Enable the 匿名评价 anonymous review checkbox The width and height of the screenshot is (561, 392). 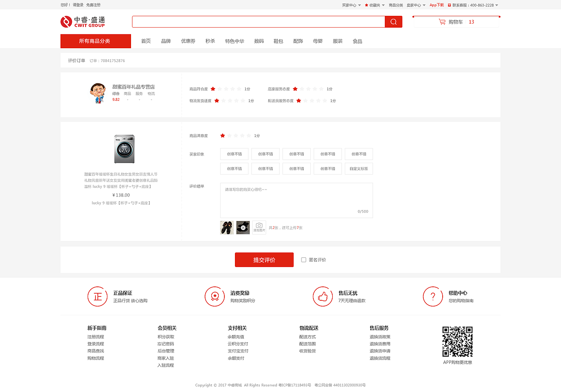(304, 260)
